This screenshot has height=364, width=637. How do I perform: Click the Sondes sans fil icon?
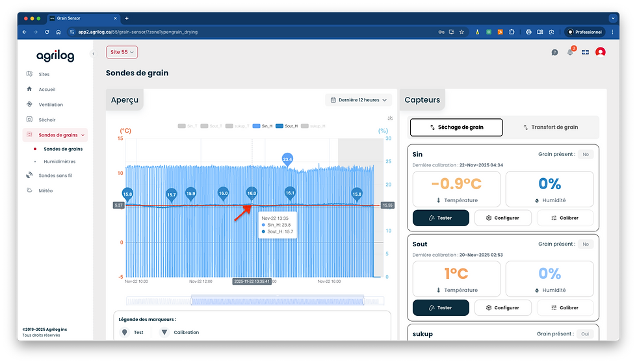[x=29, y=175]
